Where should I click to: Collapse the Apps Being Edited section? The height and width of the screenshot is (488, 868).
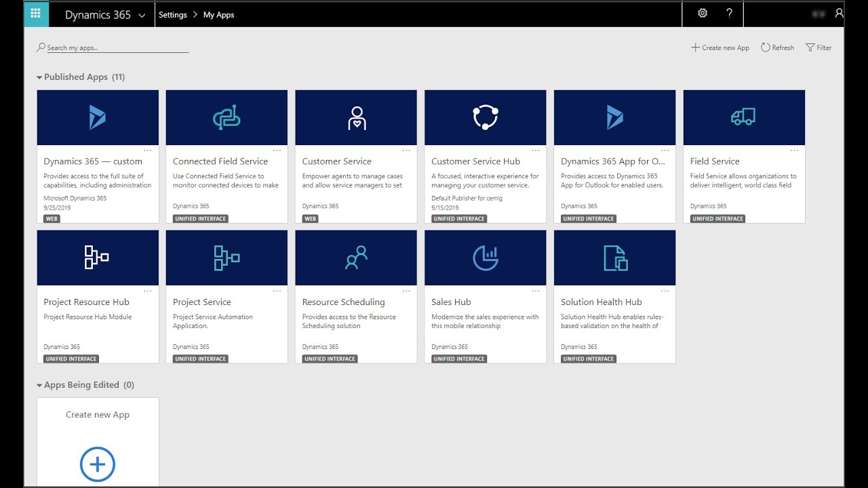(x=39, y=385)
